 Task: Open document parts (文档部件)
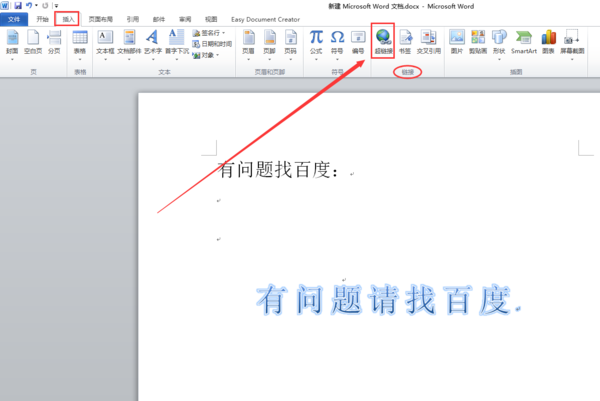tap(129, 44)
